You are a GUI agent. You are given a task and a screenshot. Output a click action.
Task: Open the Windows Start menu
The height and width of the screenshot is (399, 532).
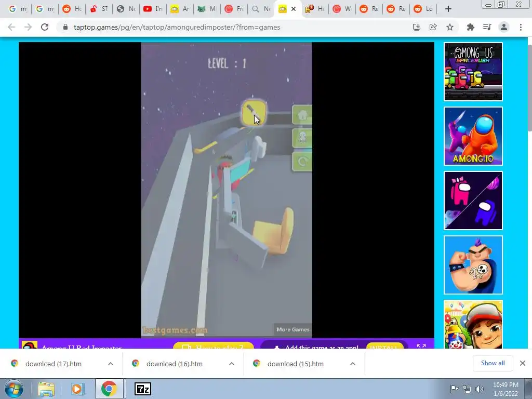pyautogui.click(x=14, y=389)
